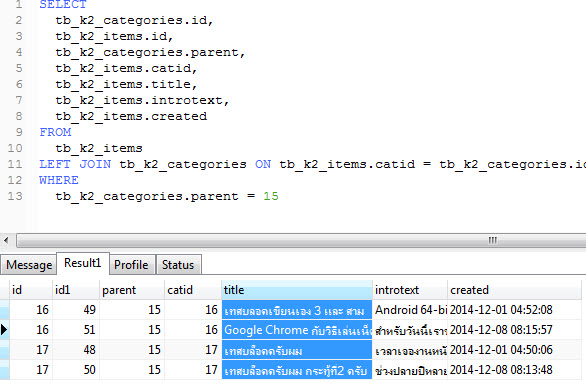Switch to the Message tab

coord(29,265)
